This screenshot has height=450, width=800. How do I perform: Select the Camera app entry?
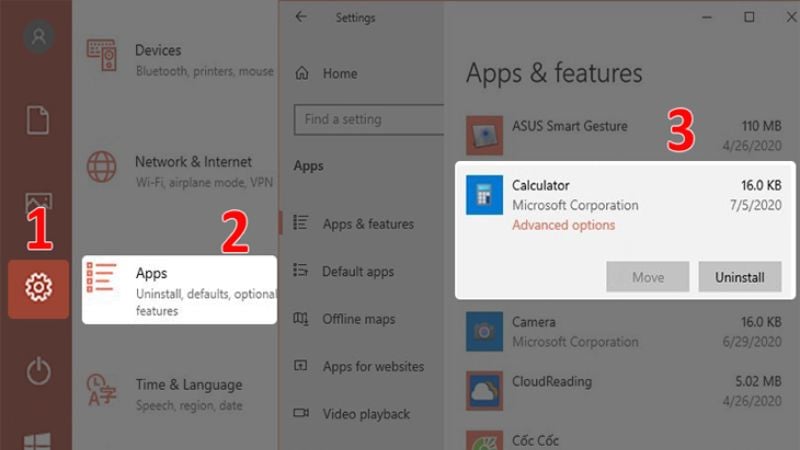tap(624, 332)
